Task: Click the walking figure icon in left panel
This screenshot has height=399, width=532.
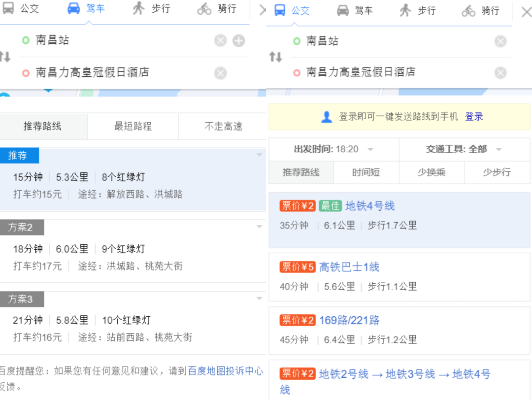Action: pos(138,8)
